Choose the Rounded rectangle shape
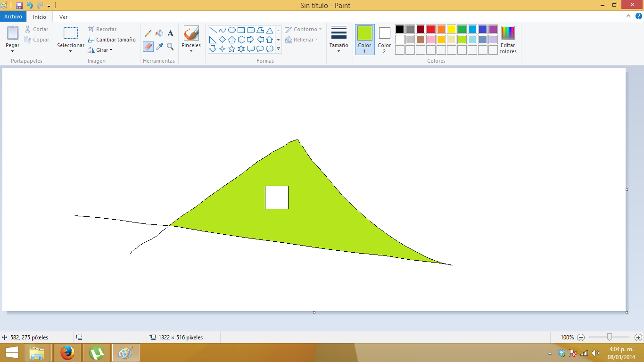The height and width of the screenshot is (362, 644). coord(251,30)
